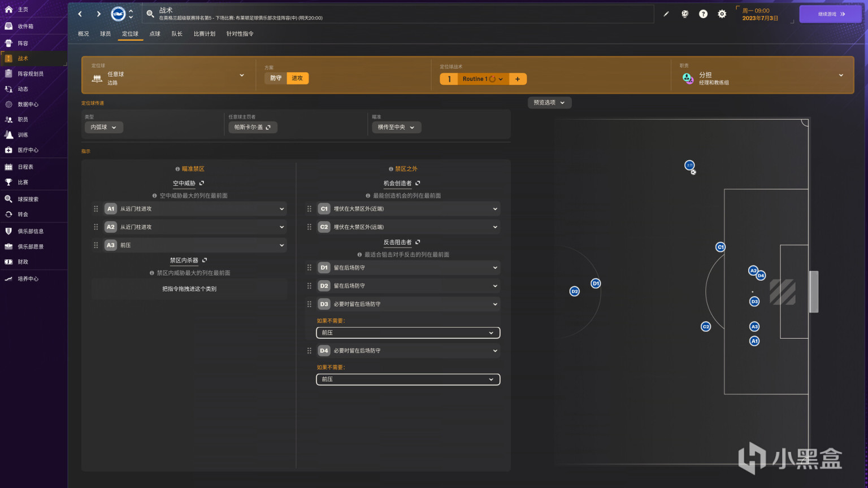This screenshot has height=488, width=868.
Task: Switch plan to 防守 defending
Action: pyautogui.click(x=276, y=79)
